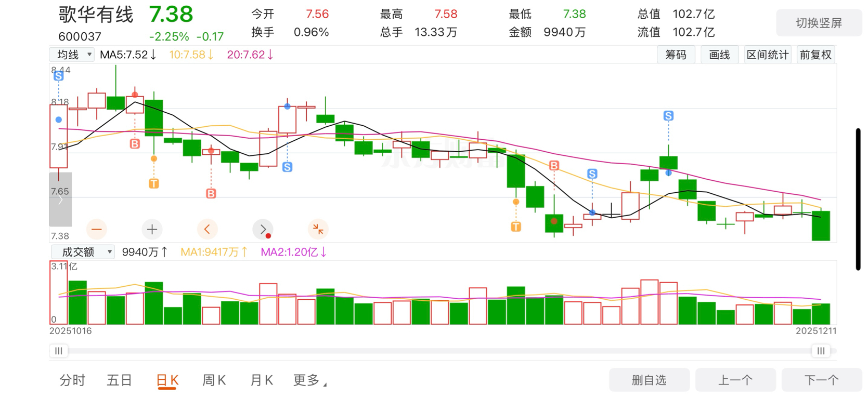868x399 pixels.
Task: Open 筹码 chip distribution
Action: (676, 55)
